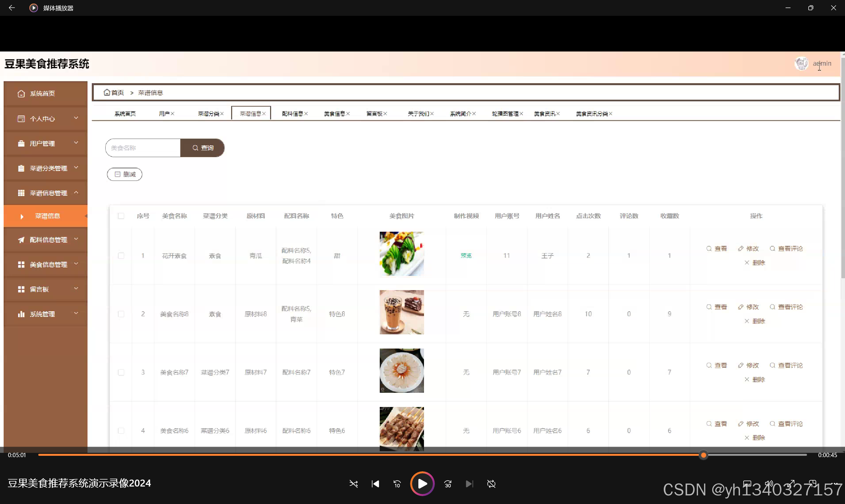Toggle the select-all header checkbox
Image resolution: width=845 pixels, height=504 pixels.
(x=121, y=216)
